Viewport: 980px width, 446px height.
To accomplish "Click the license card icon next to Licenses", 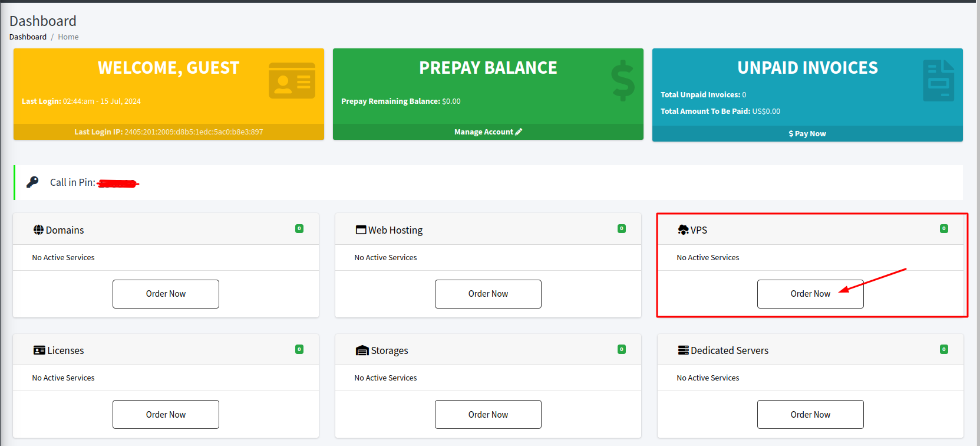I will click(39, 350).
